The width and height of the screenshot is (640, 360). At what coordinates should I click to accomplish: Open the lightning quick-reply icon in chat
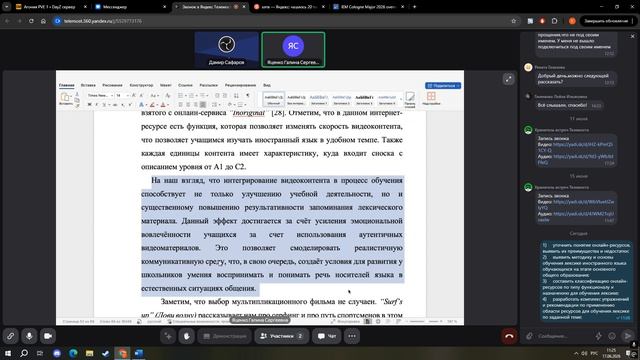click(x=598, y=336)
